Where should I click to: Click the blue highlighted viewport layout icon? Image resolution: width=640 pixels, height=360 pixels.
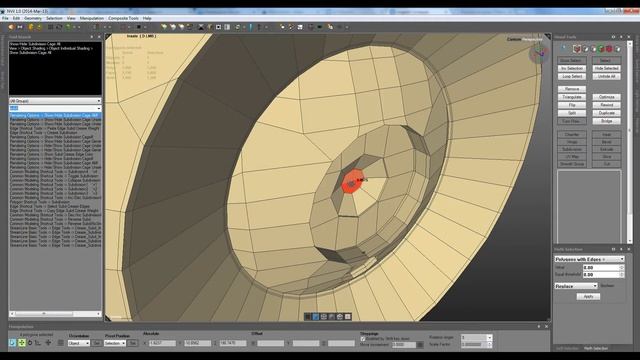(316, 317)
